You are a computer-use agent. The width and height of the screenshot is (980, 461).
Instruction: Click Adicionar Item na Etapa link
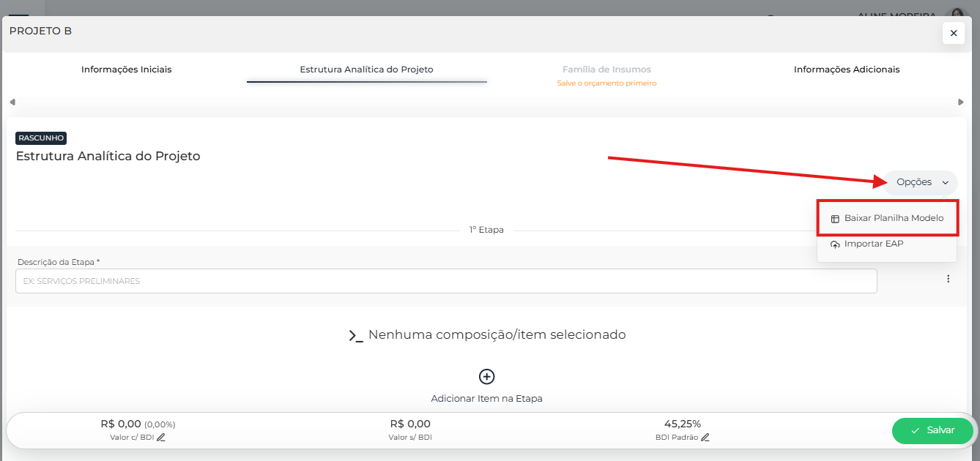click(486, 399)
